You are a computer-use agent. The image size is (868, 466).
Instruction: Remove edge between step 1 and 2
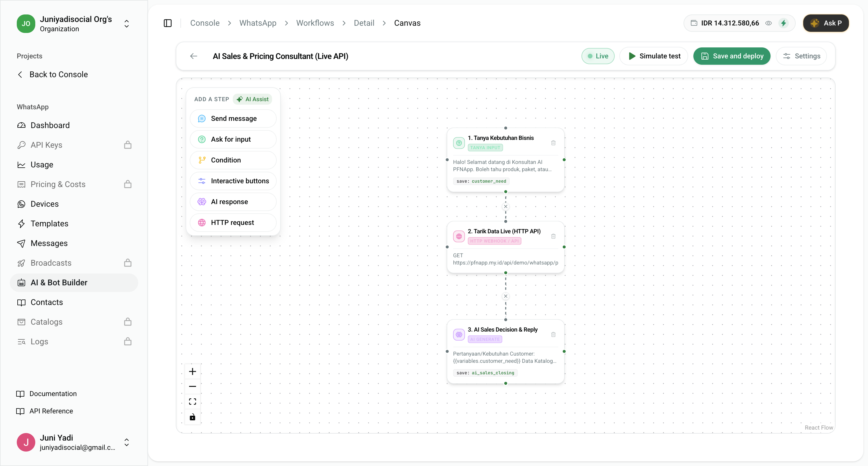[505, 207]
